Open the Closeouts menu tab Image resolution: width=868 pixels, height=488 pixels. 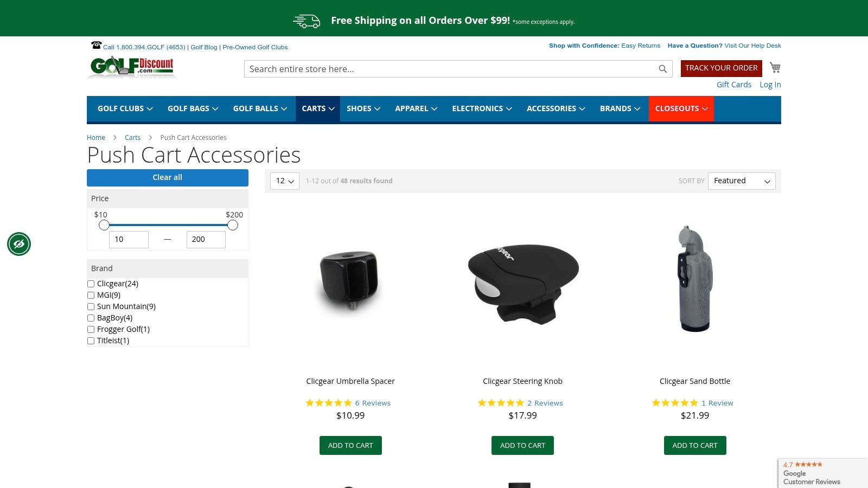coord(681,108)
